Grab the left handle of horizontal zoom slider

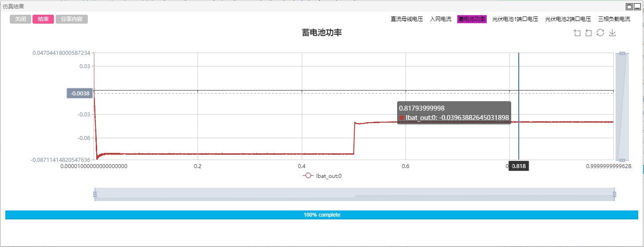(x=95, y=194)
